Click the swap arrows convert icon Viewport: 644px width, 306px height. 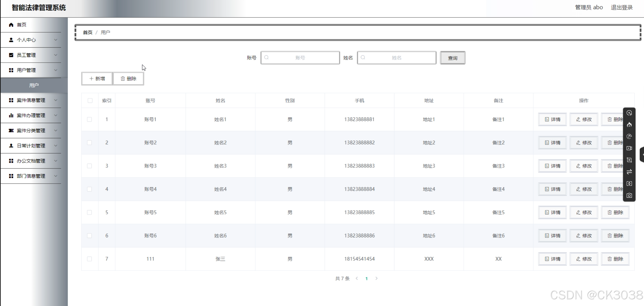point(629,172)
